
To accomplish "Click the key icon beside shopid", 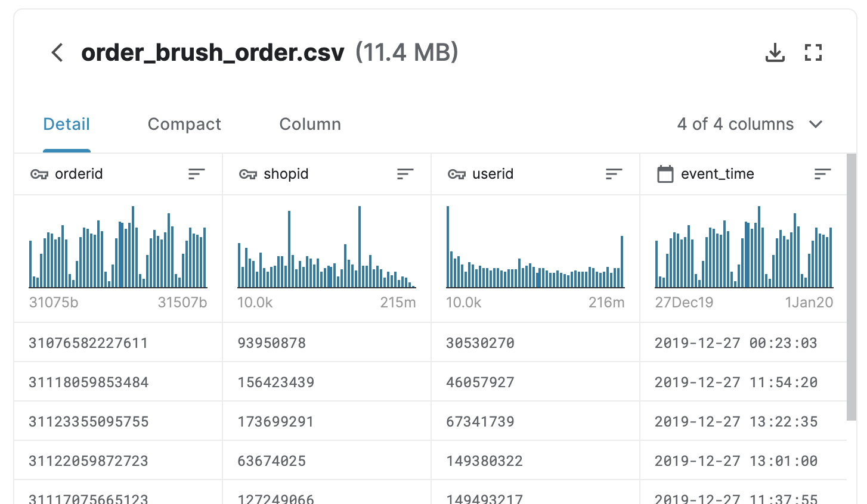I will (x=247, y=174).
